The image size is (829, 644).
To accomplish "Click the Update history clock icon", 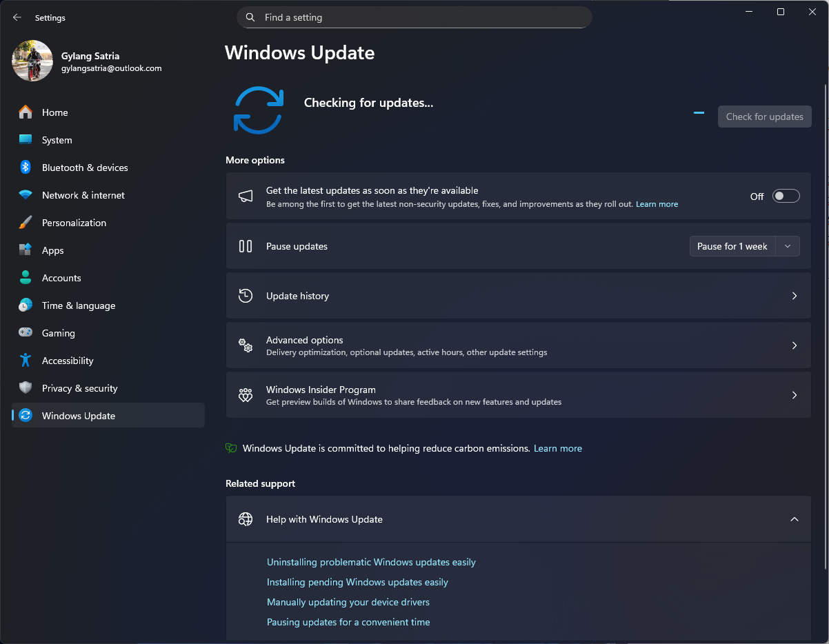I will [x=246, y=296].
